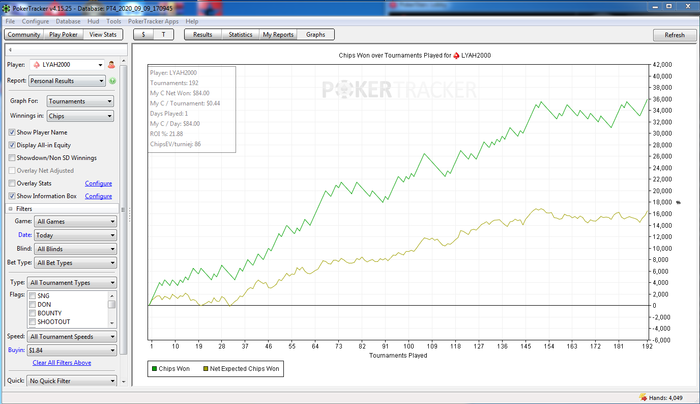Click Configure link next to Show Information Box
The image size is (700, 404).
click(x=98, y=196)
